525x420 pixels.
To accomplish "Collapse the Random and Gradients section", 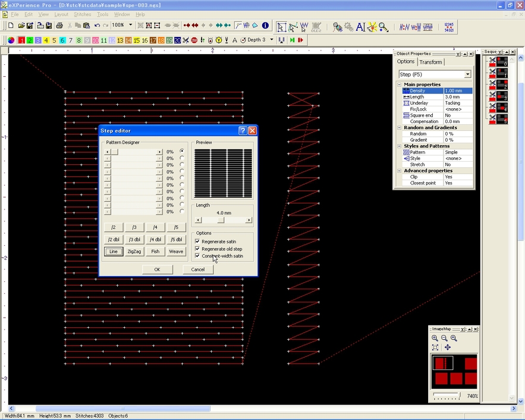I will coord(399,128).
